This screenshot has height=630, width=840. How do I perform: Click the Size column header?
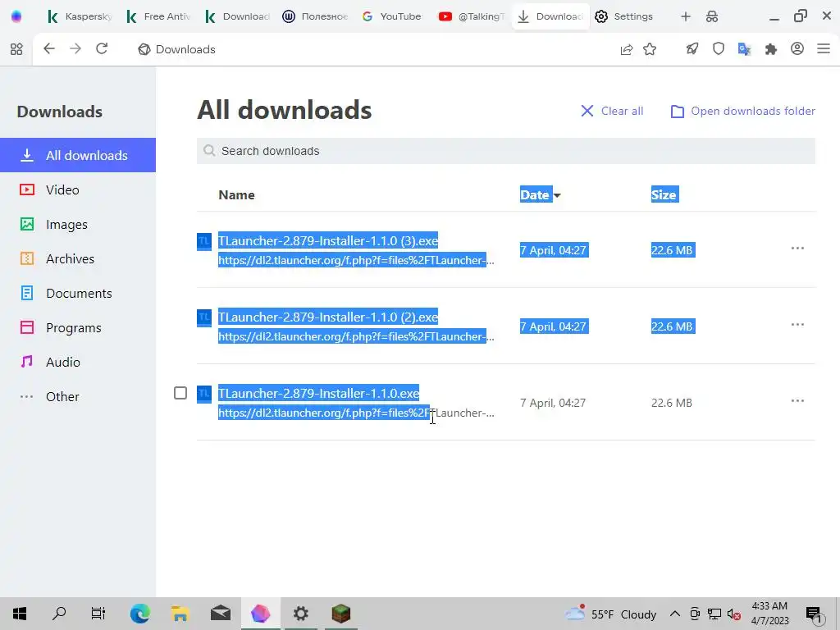pos(664,194)
